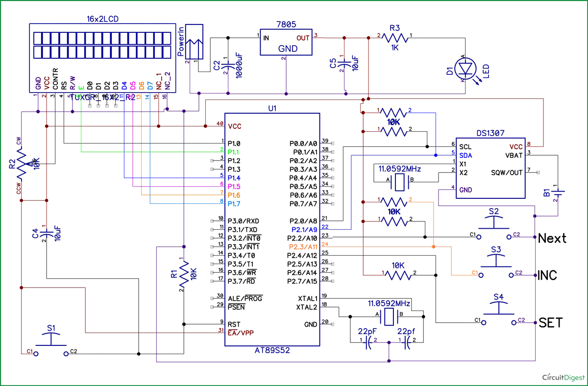Click the "INC" button label
Screen dimensions: 588x386
pyautogui.click(x=548, y=275)
